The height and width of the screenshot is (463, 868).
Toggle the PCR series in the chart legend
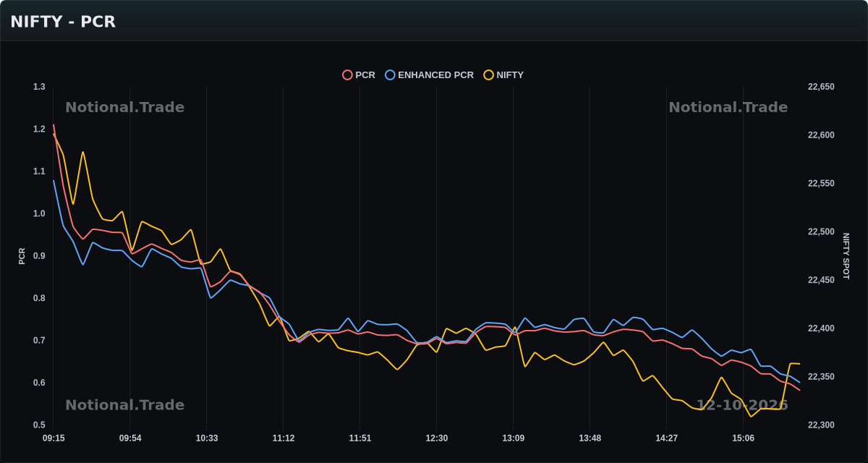coord(359,75)
